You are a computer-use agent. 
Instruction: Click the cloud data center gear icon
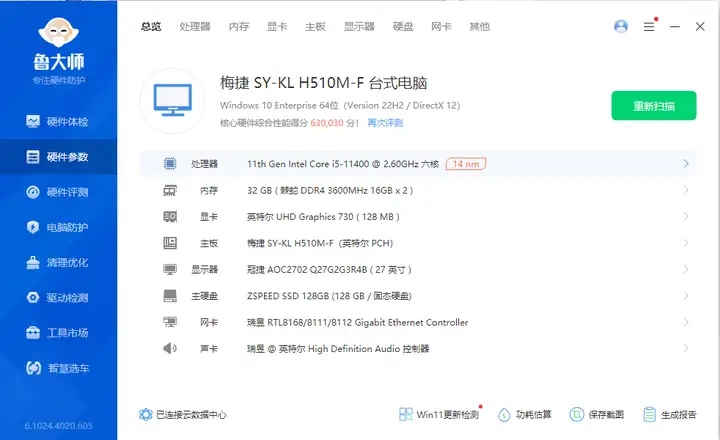point(146,414)
